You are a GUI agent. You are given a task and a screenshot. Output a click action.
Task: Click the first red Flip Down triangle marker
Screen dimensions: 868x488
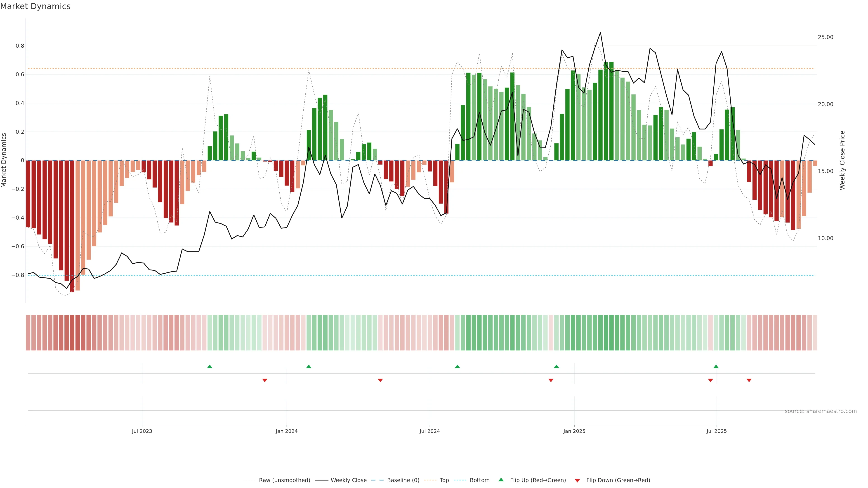coord(264,380)
